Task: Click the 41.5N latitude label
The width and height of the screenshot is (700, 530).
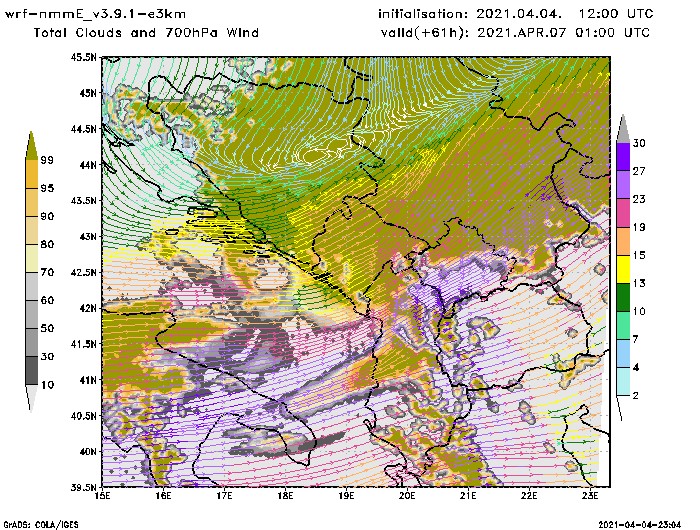Action: (x=83, y=344)
